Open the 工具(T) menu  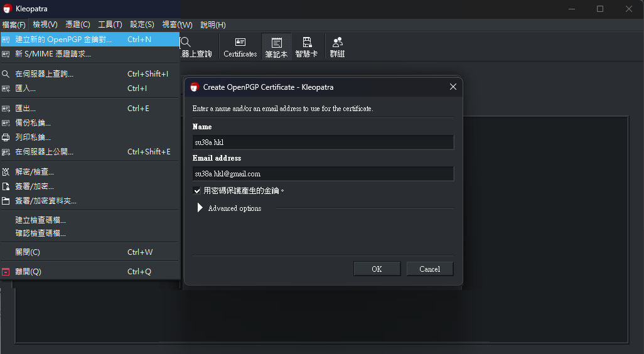tap(110, 24)
